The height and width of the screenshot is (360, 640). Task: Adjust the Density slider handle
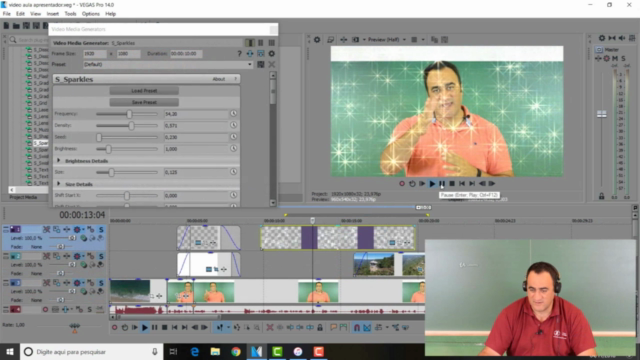tap(131, 126)
